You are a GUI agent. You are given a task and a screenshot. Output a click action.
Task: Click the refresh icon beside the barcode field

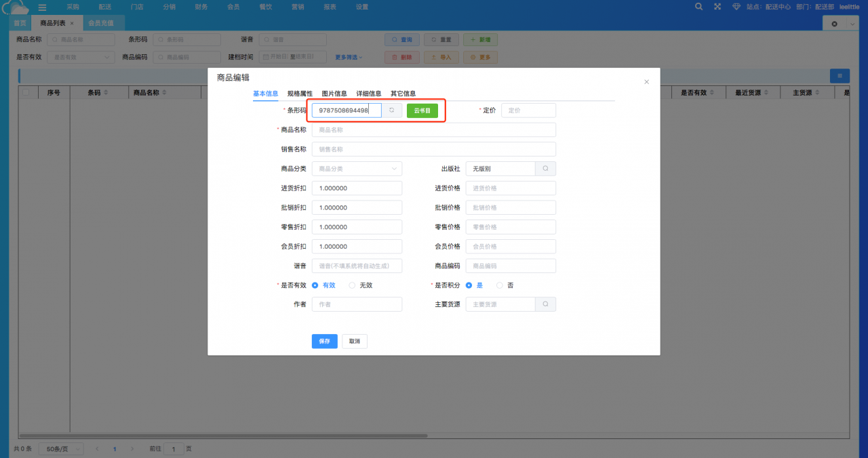click(x=392, y=110)
